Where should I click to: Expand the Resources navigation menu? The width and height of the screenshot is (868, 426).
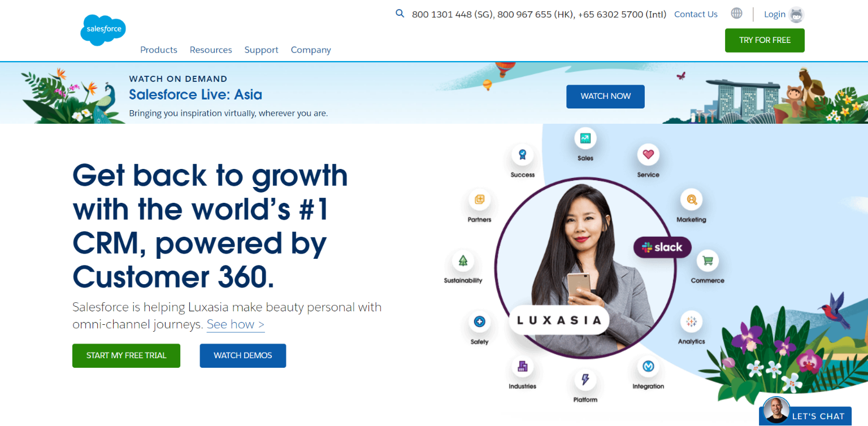point(211,50)
